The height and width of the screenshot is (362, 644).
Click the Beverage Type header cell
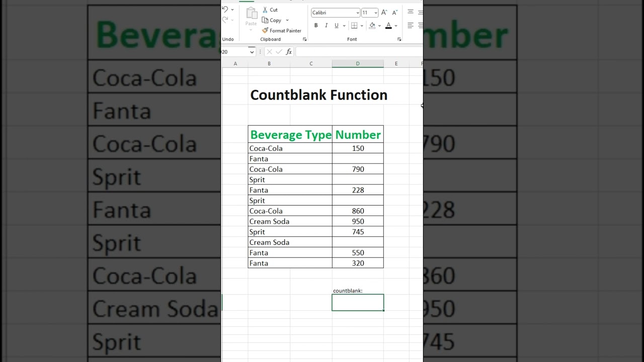click(290, 135)
